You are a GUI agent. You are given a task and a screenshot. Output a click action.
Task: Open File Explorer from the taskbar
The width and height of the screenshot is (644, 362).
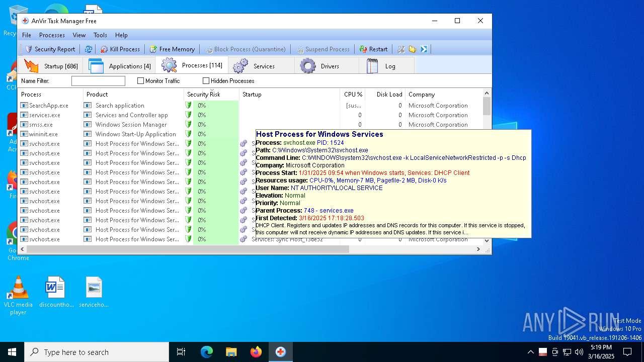[231, 352]
